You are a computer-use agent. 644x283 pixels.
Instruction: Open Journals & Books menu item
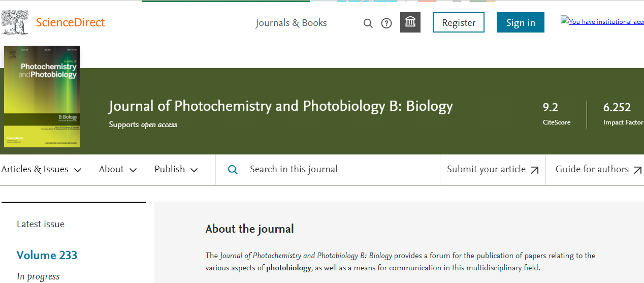click(291, 23)
